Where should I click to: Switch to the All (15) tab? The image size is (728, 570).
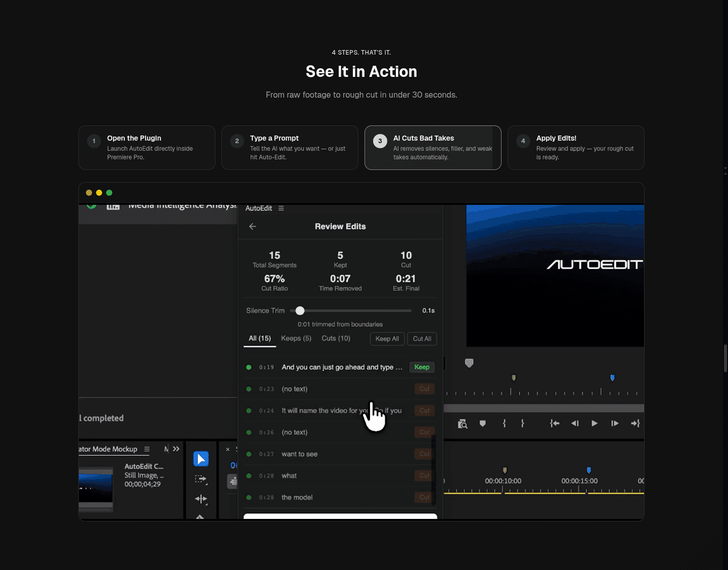260,338
